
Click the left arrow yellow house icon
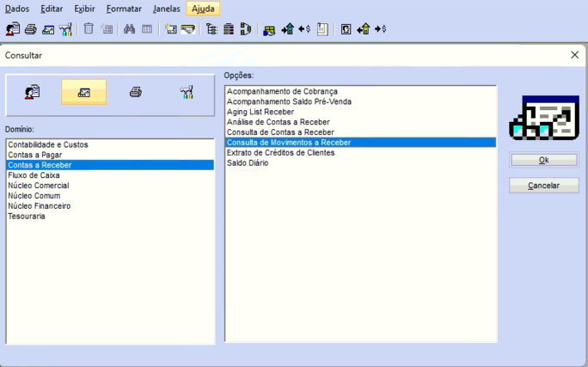[364, 29]
